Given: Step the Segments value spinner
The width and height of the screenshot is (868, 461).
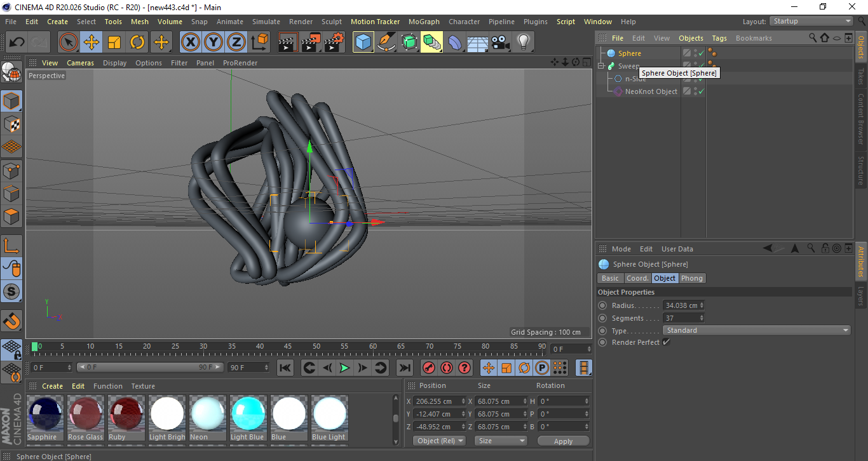Looking at the screenshot, I should click(702, 318).
